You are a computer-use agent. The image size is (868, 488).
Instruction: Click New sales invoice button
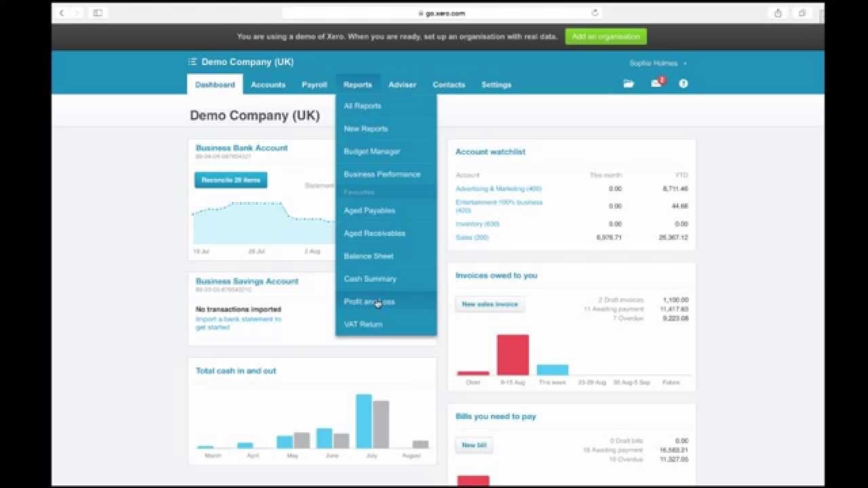point(490,304)
